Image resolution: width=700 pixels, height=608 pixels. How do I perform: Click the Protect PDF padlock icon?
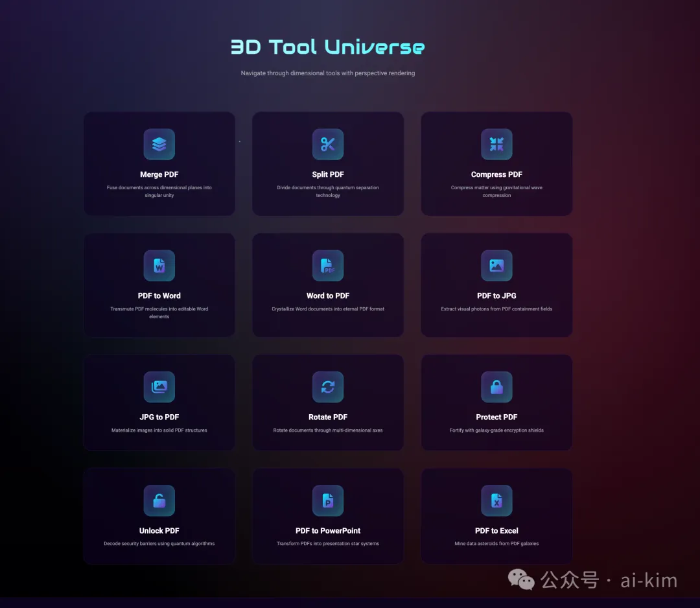click(496, 387)
